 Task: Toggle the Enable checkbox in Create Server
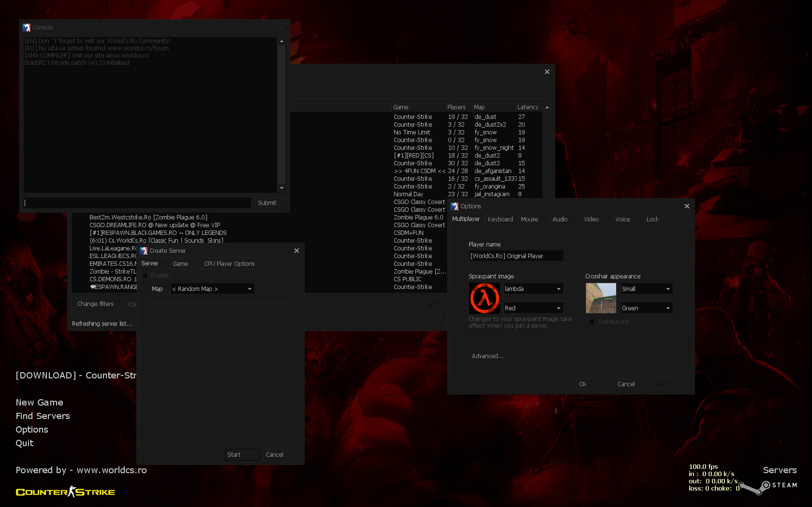(145, 275)
